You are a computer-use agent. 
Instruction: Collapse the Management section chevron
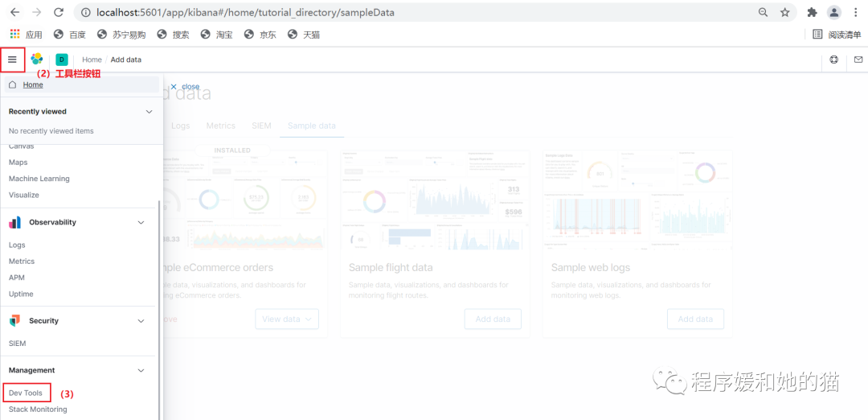(141, 370)
